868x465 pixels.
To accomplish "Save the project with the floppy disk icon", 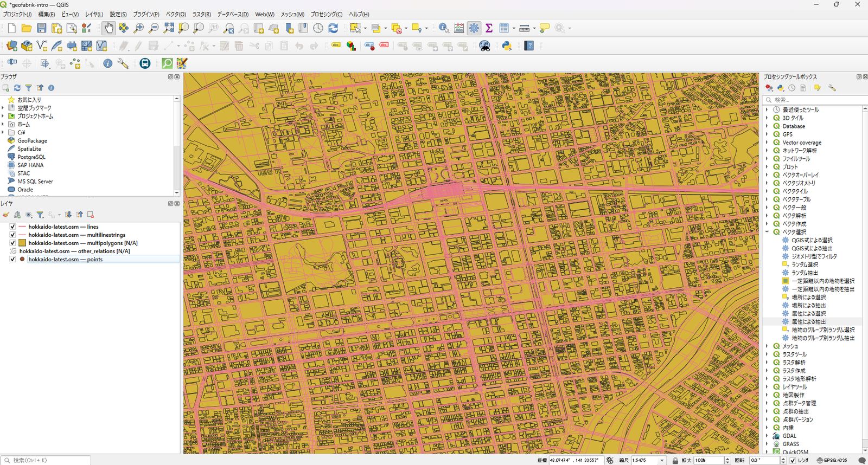I will point(41,28).
